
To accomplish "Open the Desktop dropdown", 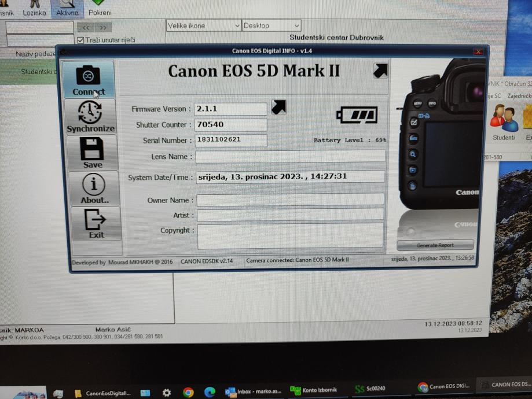I will click(271, 26).
